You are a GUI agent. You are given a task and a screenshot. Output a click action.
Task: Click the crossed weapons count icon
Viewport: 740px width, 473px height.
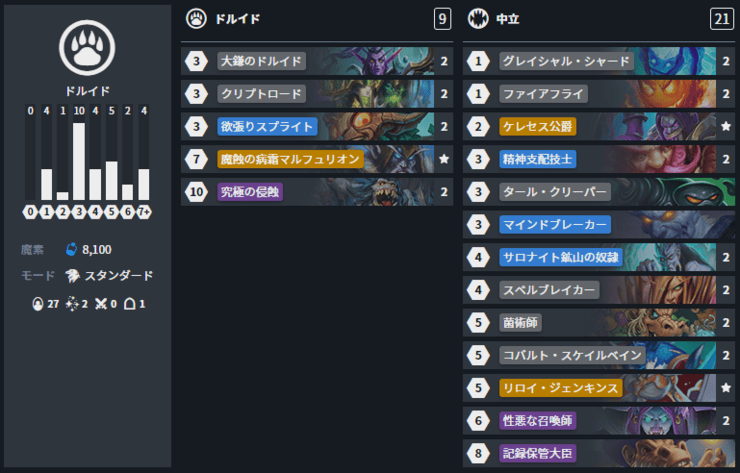[x=101, y=304]
